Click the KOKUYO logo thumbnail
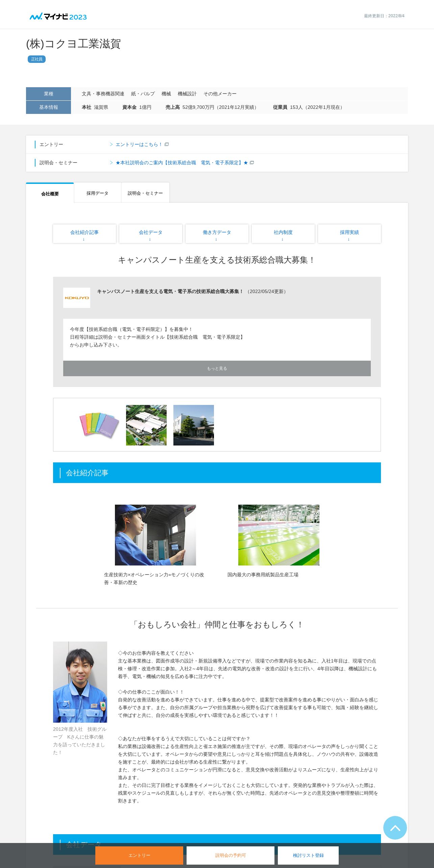The width and height of the screenshot is (434, 868). coord(77,298)
